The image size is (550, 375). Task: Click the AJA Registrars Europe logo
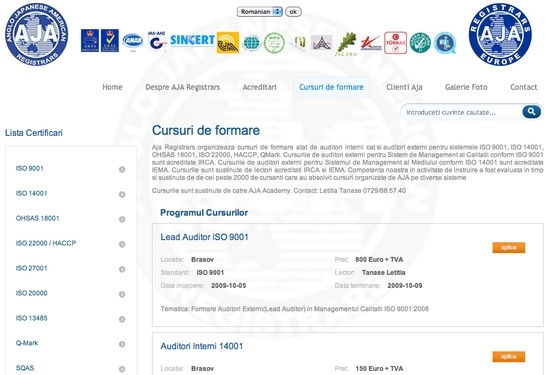click(x=500, y=34)
